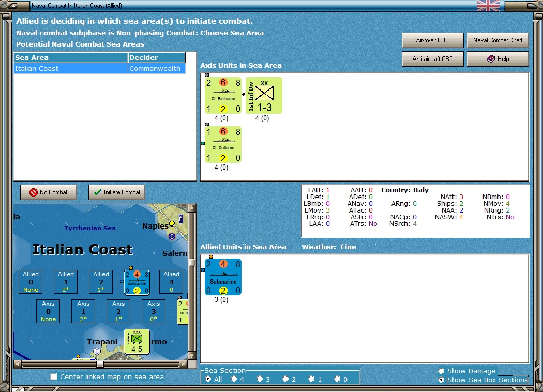Click the map's horizontal scrollbar thumb
Screen dimensions: 543x392
(100, 364)
